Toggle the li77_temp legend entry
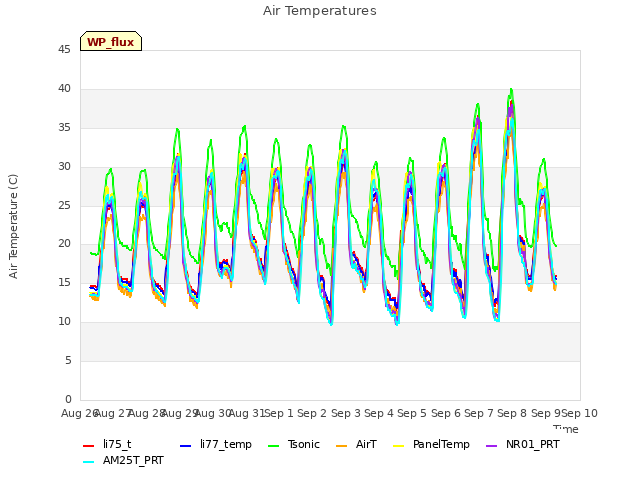Image resolution: width=640 pixels, height=480 pixels. [216, 444]
